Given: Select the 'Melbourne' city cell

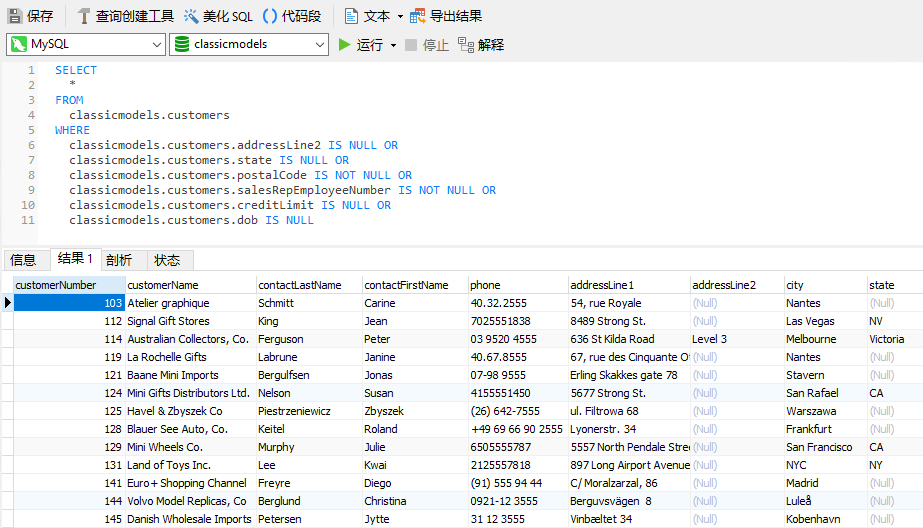Looking at the screenshot, I should point(826,339).
